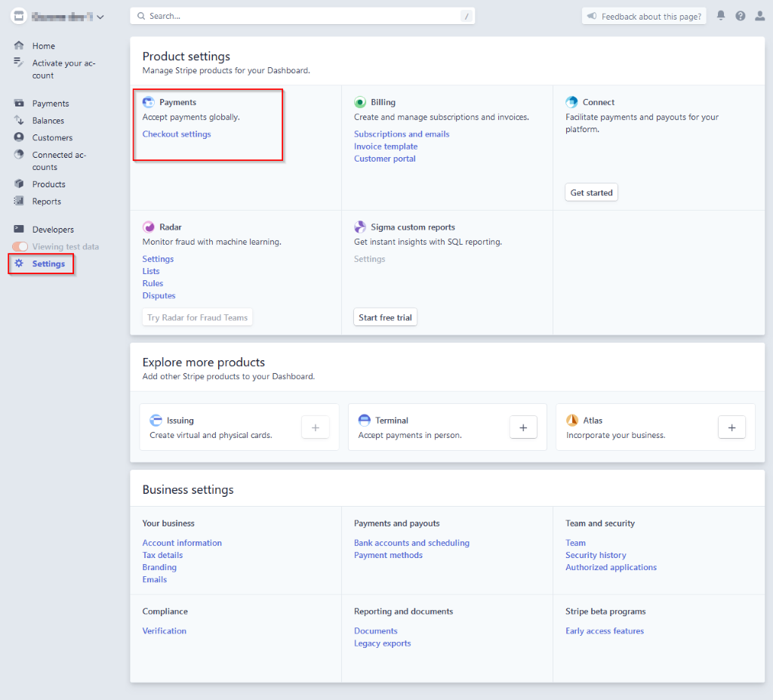Open Developers in the sidebar
Image resolution: width=773 pixels, height=700 pixels.
click(53, 230)
